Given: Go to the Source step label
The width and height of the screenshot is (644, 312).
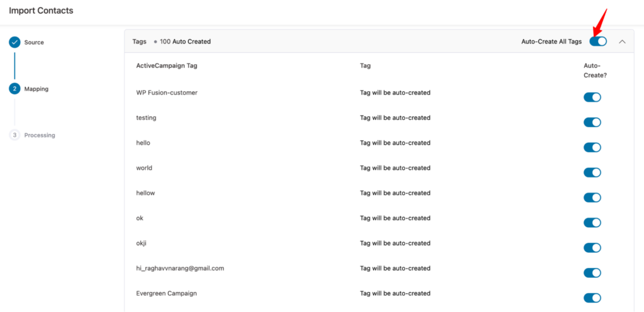Looking at the screenshot, I should 34,42.
